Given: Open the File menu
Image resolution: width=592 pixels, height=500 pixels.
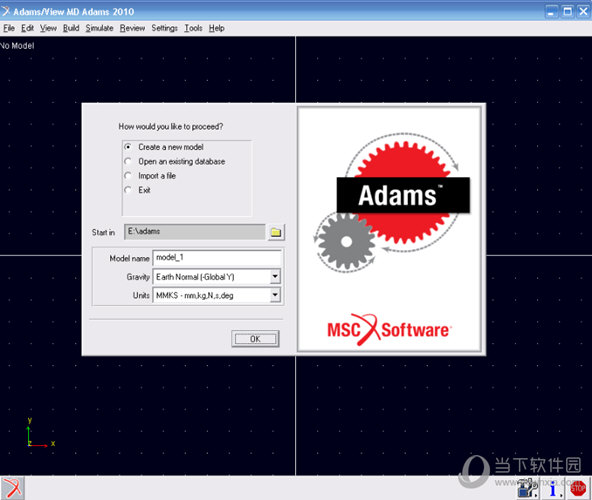Looking at the screenshot, I should coord(9,28).
